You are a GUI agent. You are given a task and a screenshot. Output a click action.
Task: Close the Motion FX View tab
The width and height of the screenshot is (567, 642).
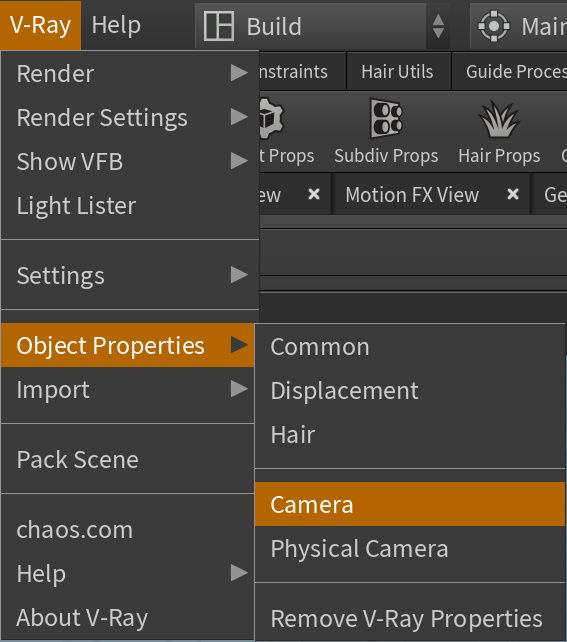point(513,194)
